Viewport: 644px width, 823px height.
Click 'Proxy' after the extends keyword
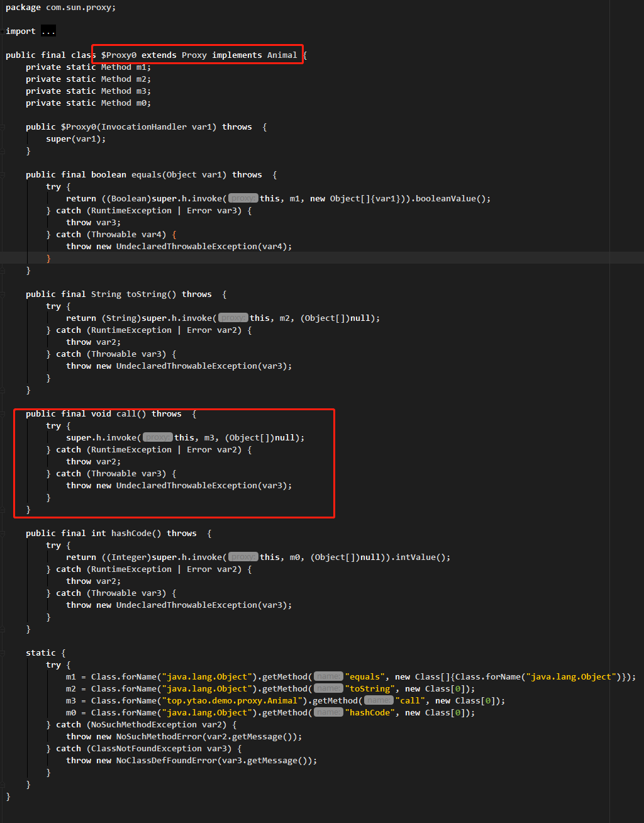[194, 55]
